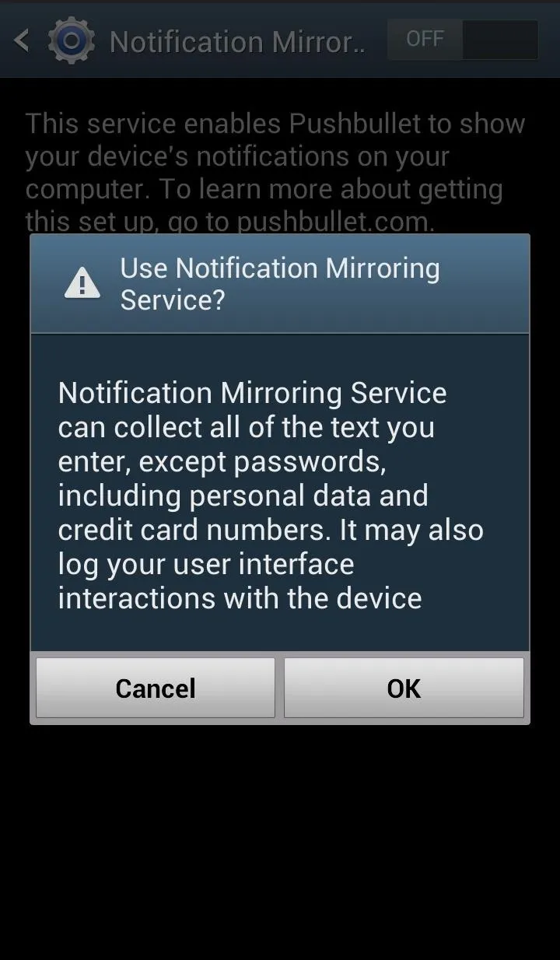Tap the warning triangle icon in dialog
The height and width of the screenshot is (960, 560).
(82, 282)
